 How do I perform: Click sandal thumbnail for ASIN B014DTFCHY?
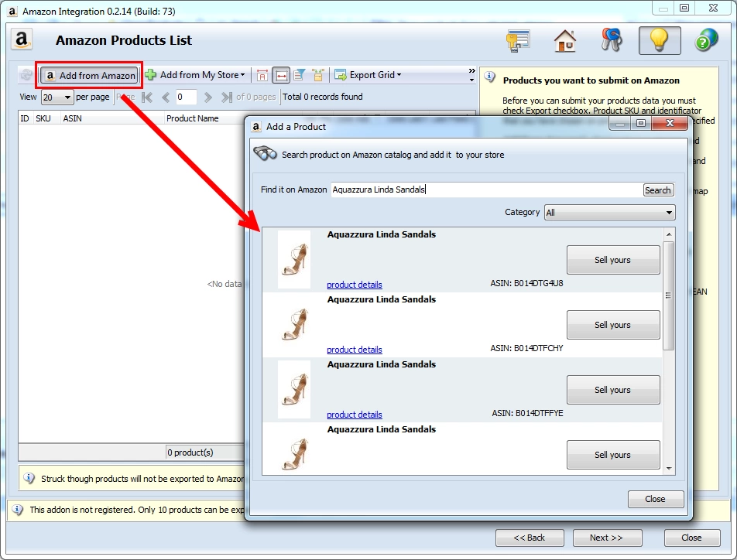pos(294,324)
